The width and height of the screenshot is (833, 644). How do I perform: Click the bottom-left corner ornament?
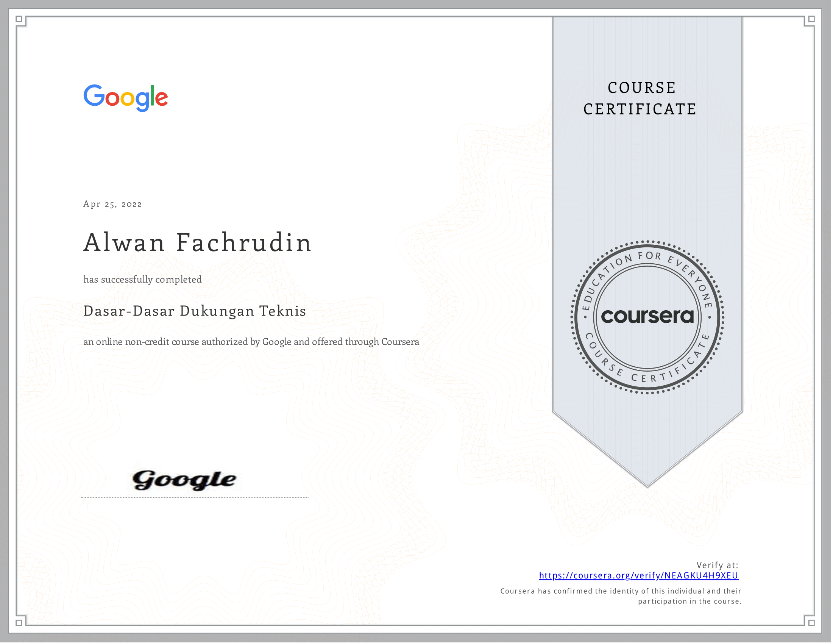[x=19, y=623]
